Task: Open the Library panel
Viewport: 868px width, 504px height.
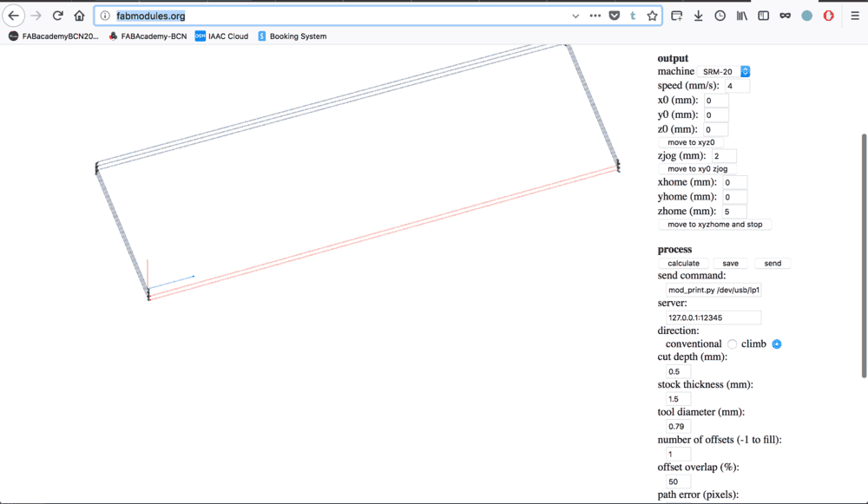Action: (740, 16)
